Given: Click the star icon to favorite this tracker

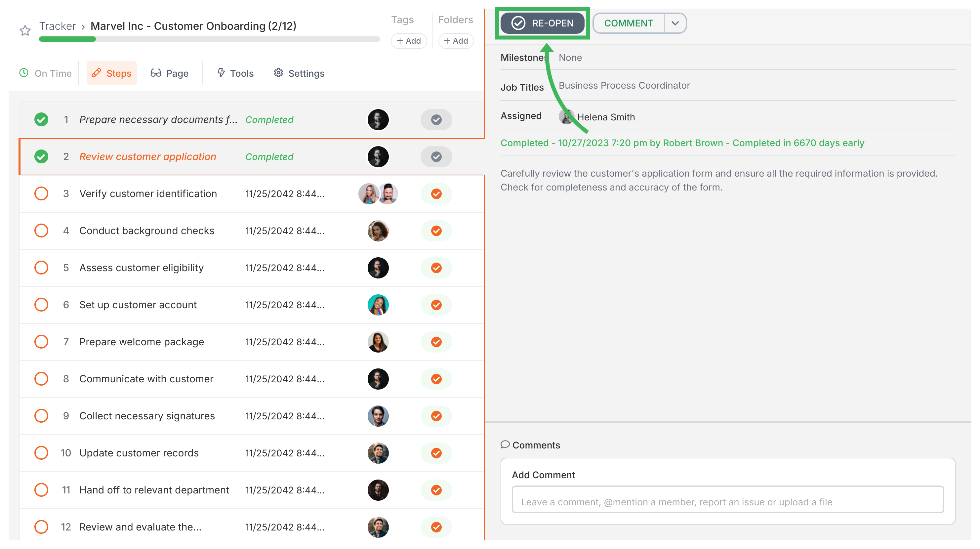Looking at the screenshot, I should (x=25, y=30).
